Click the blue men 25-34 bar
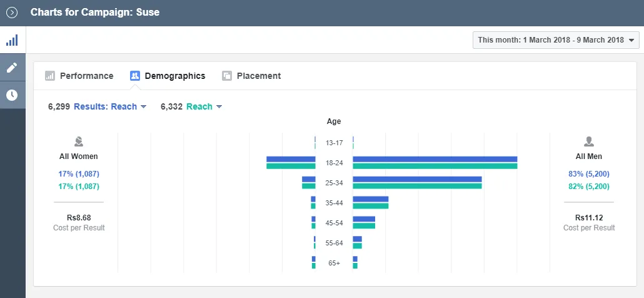644x298 pixels. 417,179
